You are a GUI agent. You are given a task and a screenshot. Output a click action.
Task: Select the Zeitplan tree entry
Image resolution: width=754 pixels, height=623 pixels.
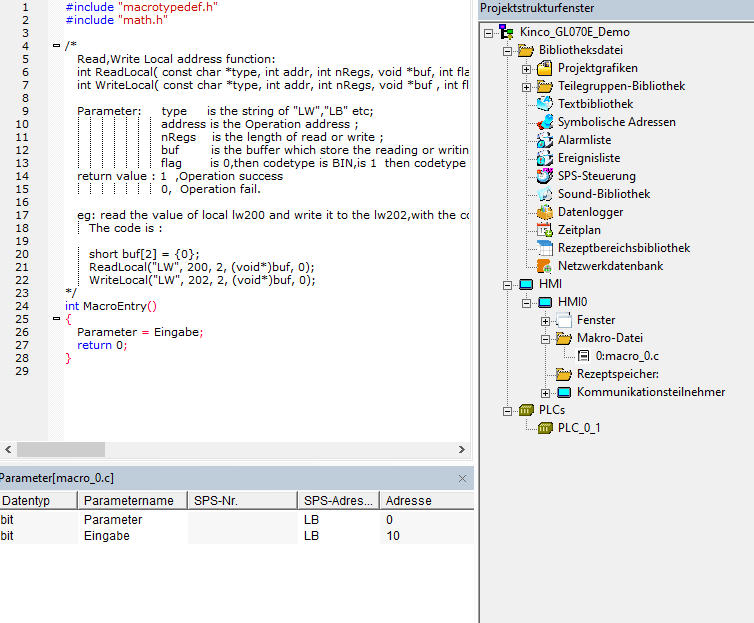[579, 230]
